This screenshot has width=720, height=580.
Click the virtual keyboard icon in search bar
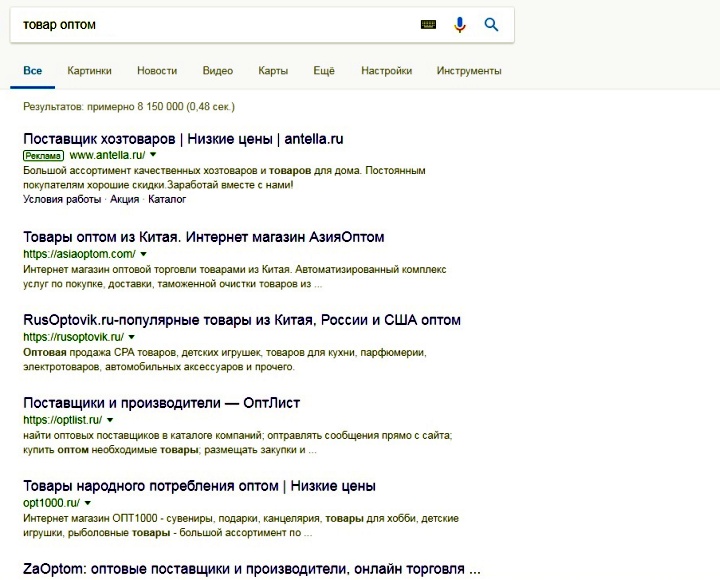click(429, 25)
